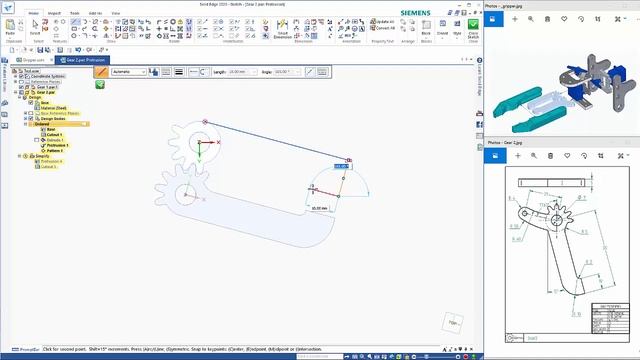This screenshot has height=360, width=640.
Task: Open the Home ribbon tab
Action: (x=33, y=13)
